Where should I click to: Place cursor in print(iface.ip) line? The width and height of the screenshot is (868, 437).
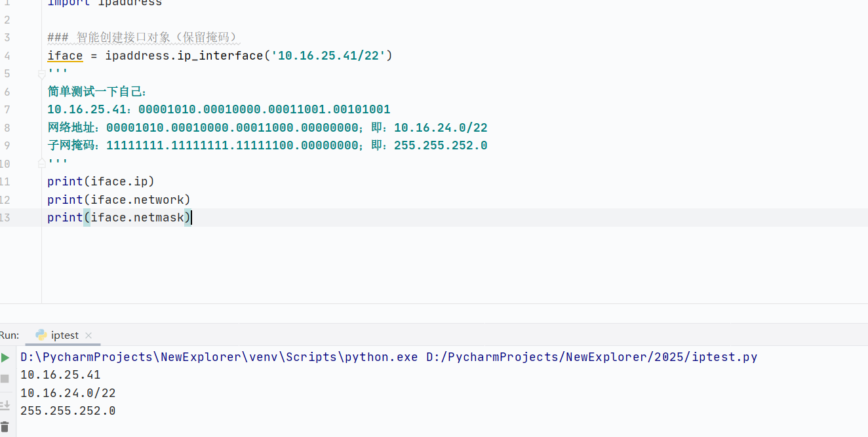point(100,181)
